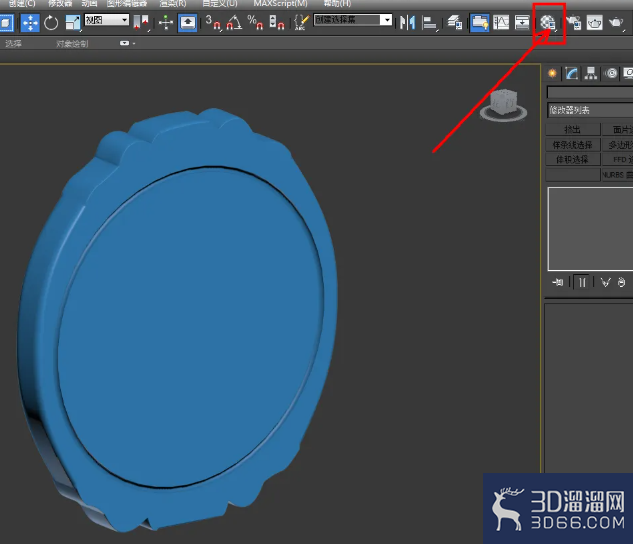The width and height of the screenshot is (633, 544).
Task: Switch to the 对象绘制 ribbon tab
Action: (x=72, y=44)
